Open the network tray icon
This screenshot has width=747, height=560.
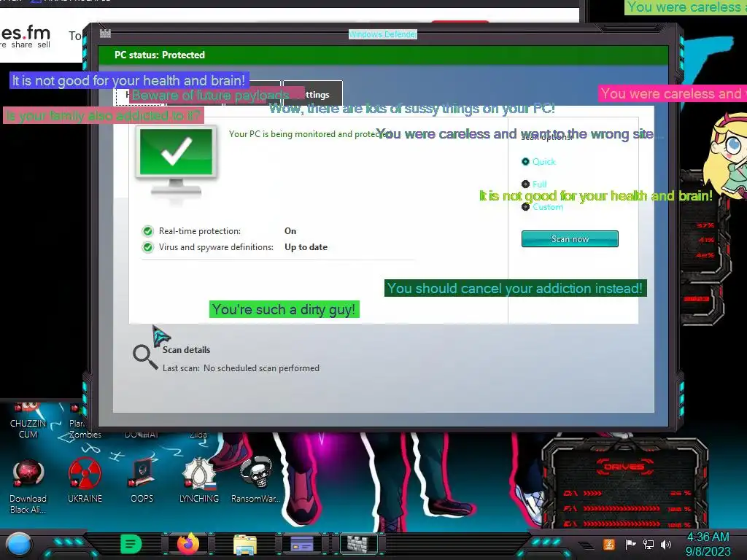point(649,544)
